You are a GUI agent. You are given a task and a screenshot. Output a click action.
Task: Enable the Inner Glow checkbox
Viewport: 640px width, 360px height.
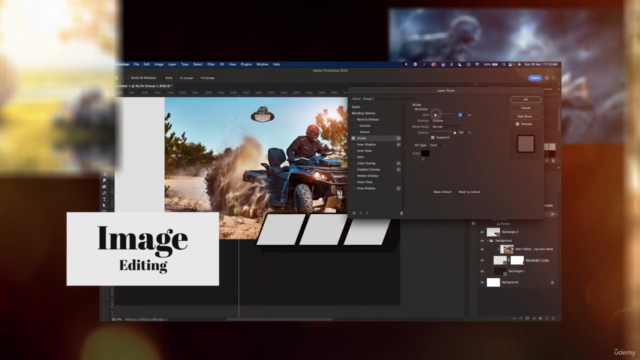(x=354, y=151)
